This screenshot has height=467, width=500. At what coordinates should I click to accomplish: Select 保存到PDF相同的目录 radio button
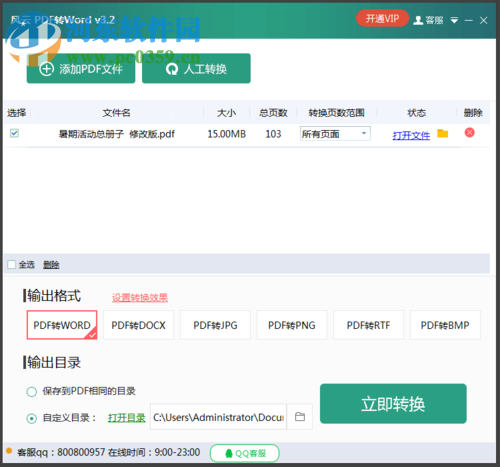coord(32,392)
